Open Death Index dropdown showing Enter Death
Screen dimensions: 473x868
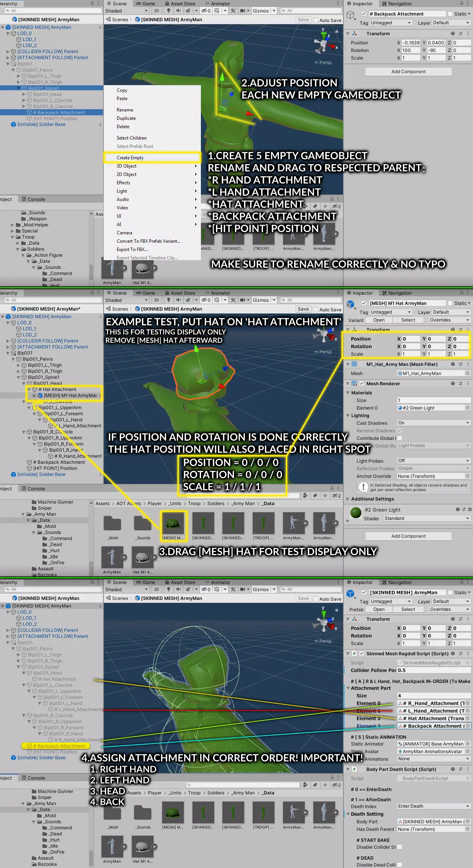tap(434, 806)
